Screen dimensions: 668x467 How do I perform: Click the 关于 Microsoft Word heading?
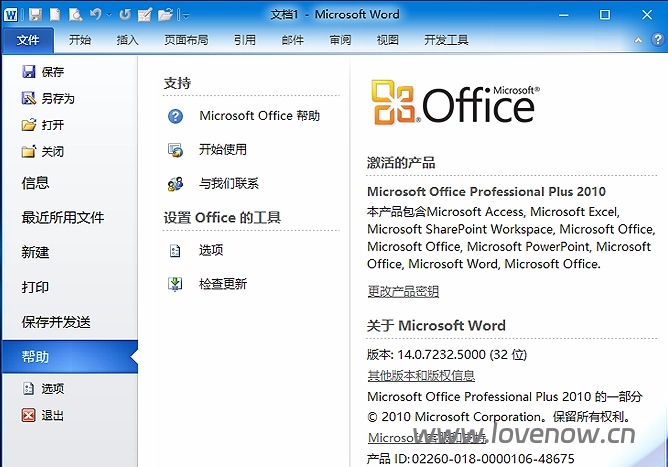[x=436, y=326]
